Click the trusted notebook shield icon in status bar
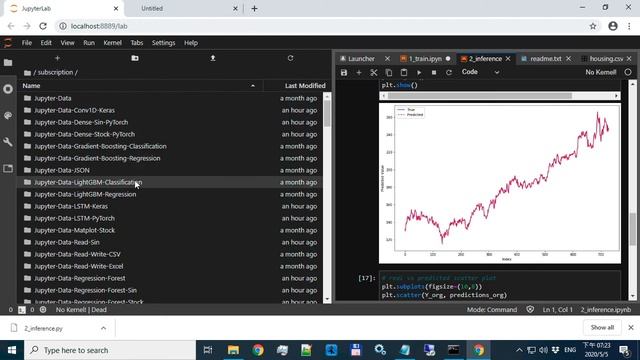 530,309
